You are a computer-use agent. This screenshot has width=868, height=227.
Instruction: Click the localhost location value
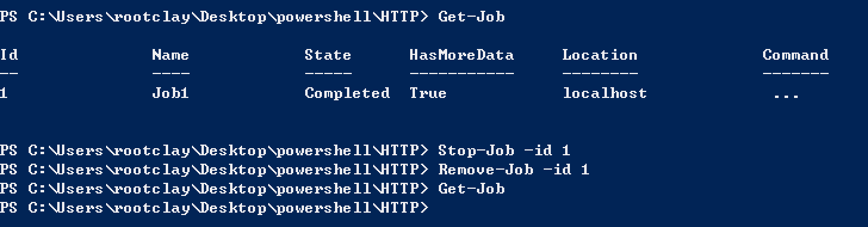pos(604,93)
